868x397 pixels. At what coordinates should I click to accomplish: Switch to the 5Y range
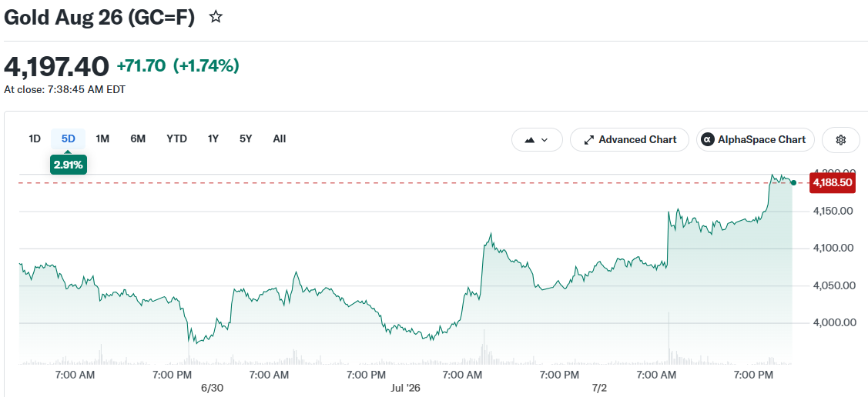246,138
